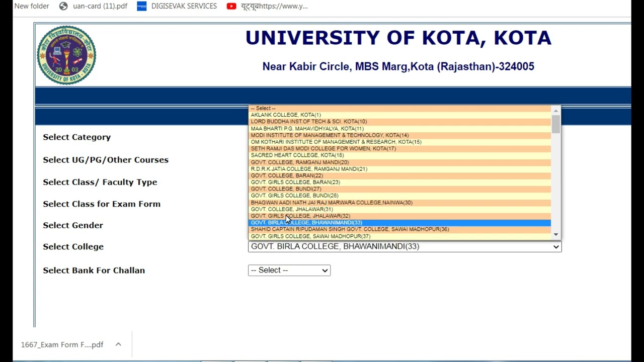Choose AKLANK COLLEGE, KOTA(1)
644x362 pixels.
[400, 115]
